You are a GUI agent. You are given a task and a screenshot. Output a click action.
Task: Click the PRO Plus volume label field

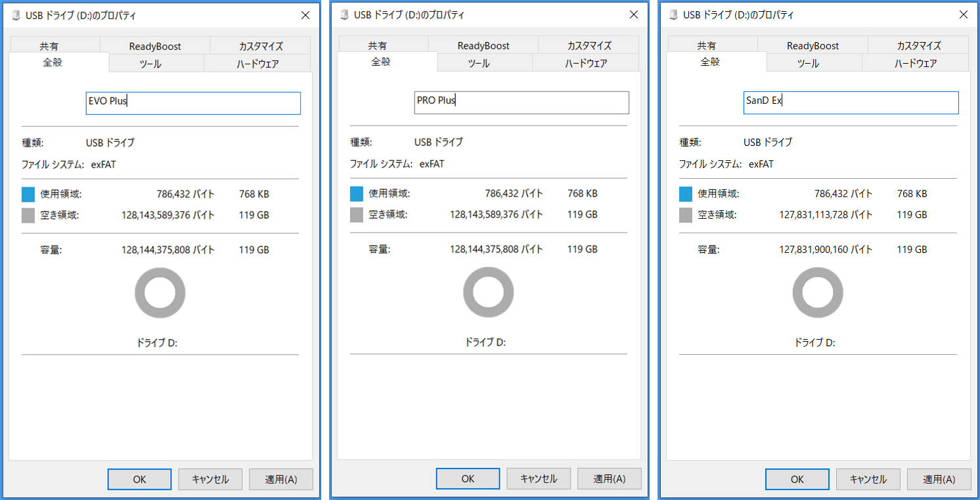point(522,102)
